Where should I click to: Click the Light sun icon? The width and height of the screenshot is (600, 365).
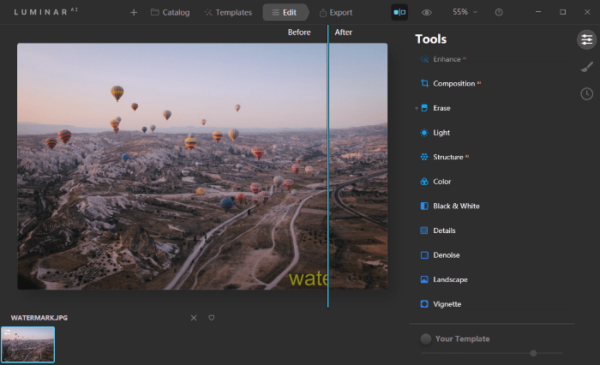pyautogui.click(x=424, y=132)
